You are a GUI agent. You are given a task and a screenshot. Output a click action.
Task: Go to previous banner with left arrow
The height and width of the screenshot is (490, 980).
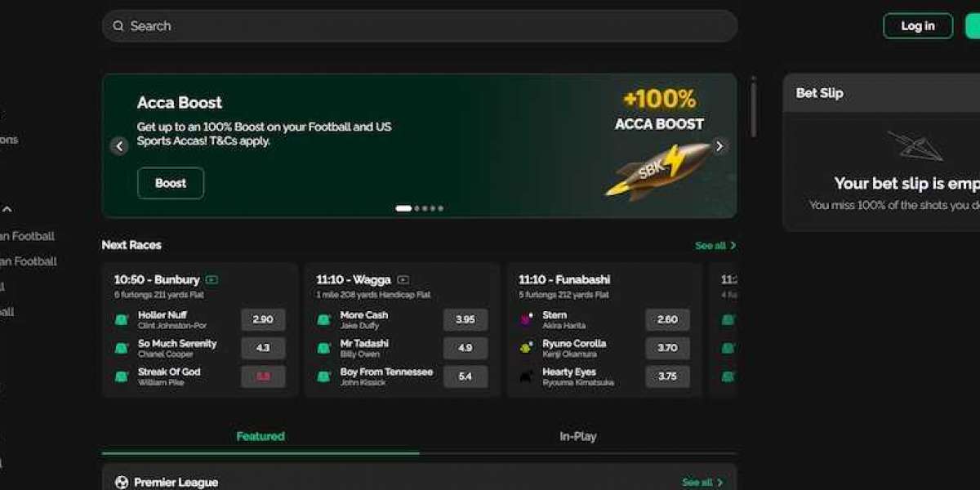pyautogui.click(x=120, y=146)
